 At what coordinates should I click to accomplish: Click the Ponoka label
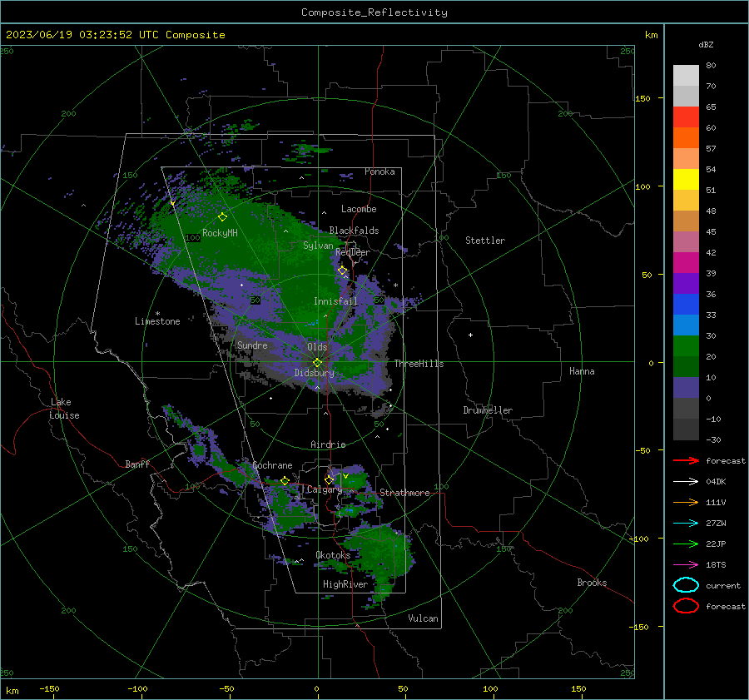[379, 171]
